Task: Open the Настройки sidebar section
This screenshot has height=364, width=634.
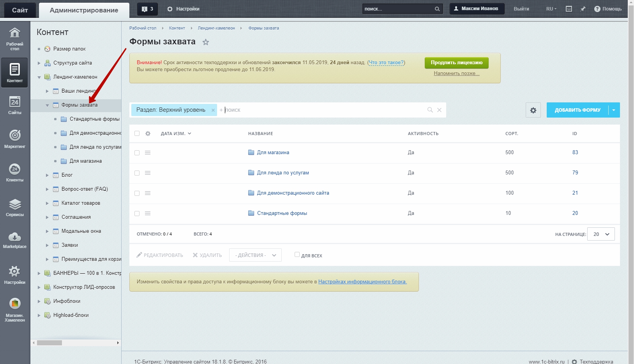Action: click(15, 275)
